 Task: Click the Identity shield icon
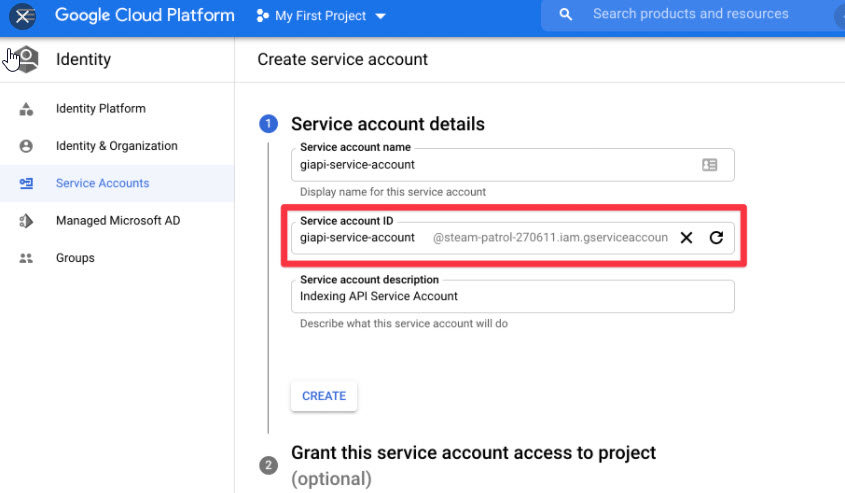point(27,59)
